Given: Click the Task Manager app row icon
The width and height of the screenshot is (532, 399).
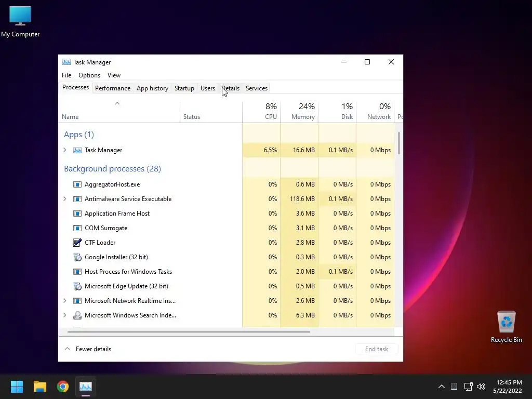Looking at the screenshot, I should [x=77, y=150].
